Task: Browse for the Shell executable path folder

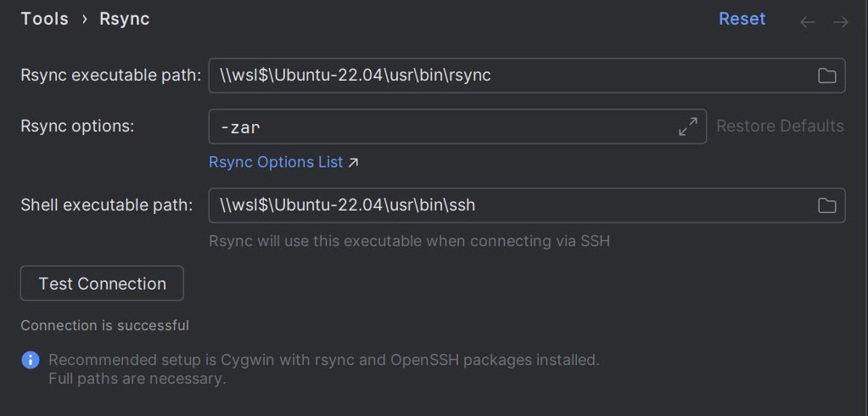Action: (x=826, y=205)
